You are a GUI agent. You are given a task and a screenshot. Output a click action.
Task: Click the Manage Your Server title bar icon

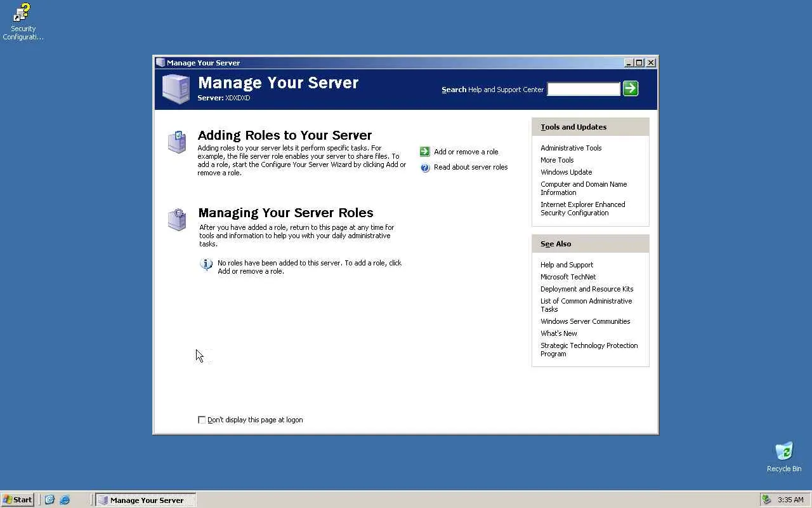[x=160, y=63]
